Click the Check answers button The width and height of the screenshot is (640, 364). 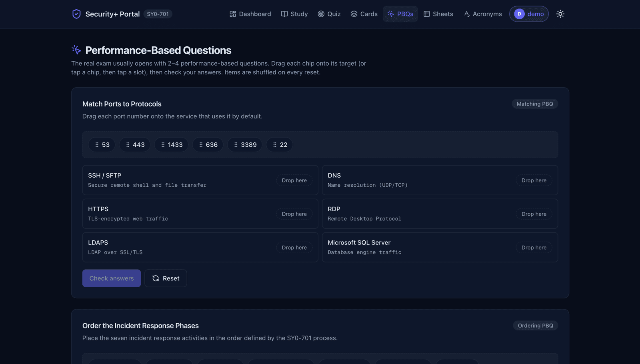(x=112, y=278)
